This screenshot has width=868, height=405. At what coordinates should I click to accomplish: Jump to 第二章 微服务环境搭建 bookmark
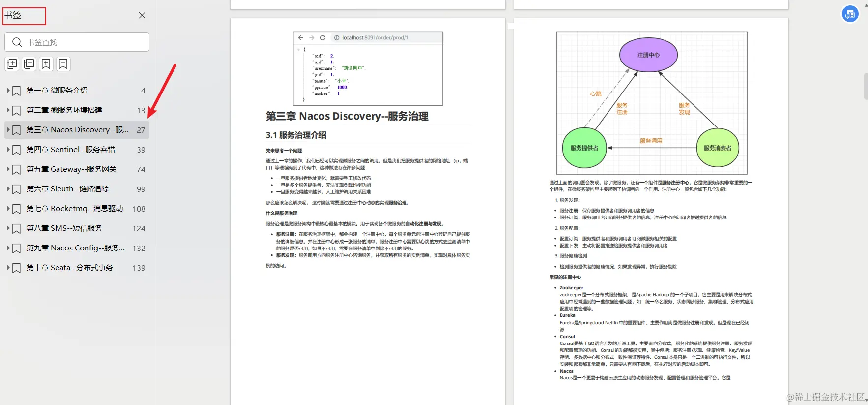coord(64,110)
